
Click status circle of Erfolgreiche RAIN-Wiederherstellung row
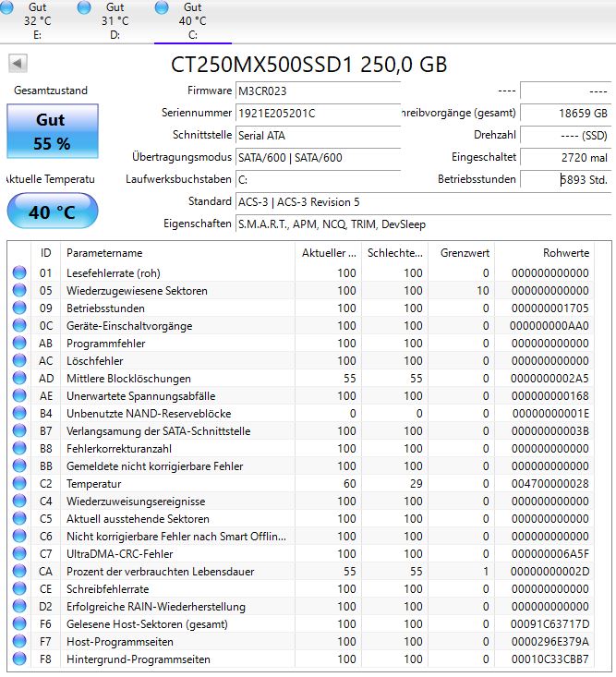(x=19, y=607)
